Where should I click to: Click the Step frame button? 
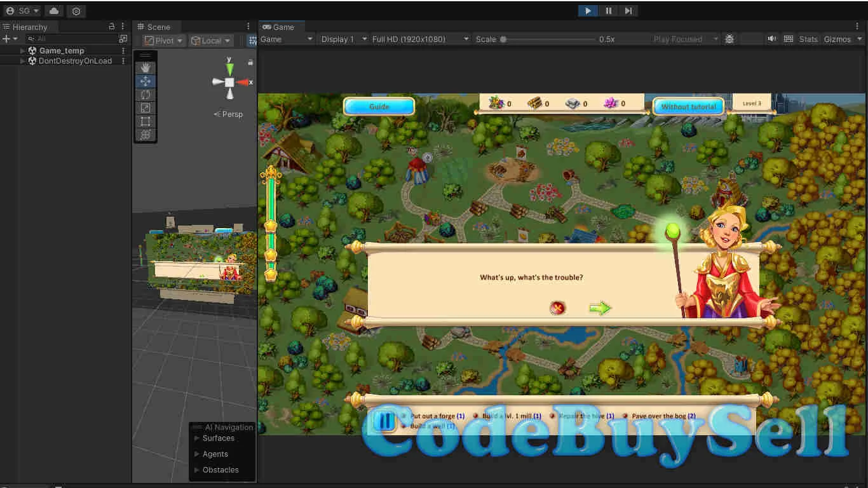pyautogui.click(x=628, y=11)
